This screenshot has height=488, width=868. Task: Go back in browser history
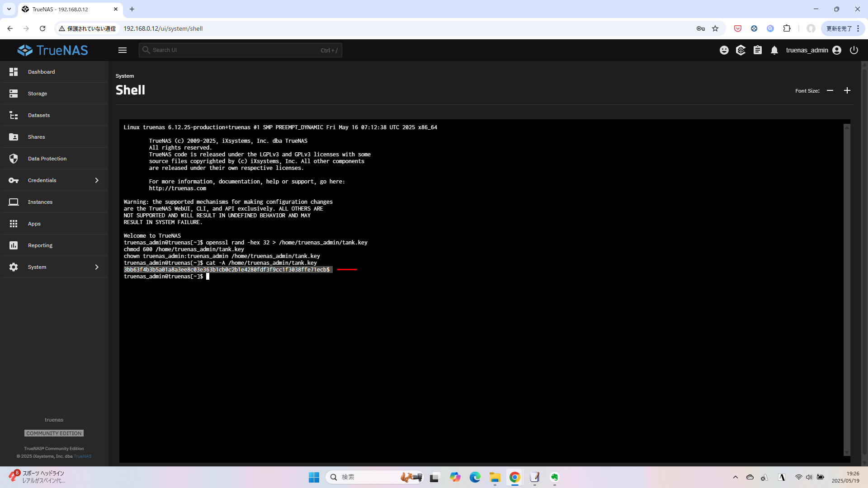(10, 28)
